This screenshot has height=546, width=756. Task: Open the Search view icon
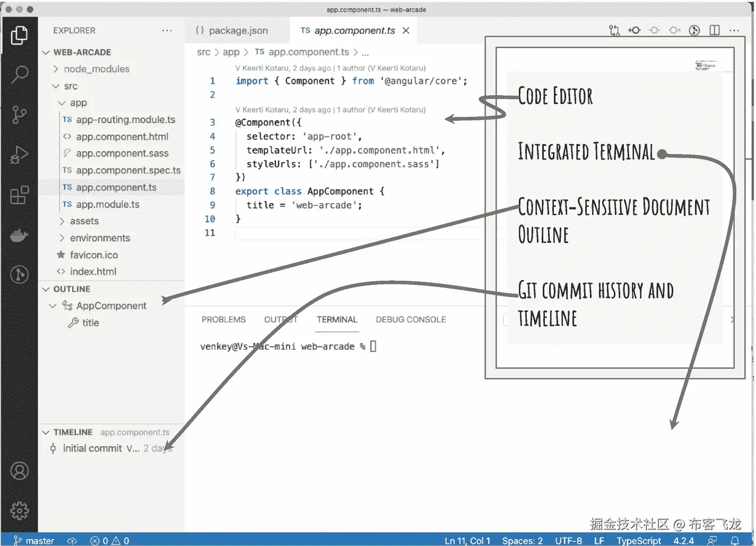click(x=19, y=74)
